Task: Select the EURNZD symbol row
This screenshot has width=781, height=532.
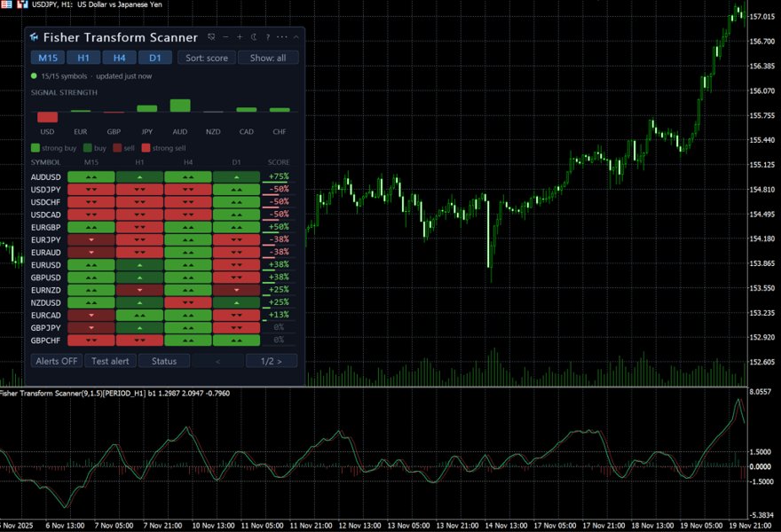Action: point(163,290)
